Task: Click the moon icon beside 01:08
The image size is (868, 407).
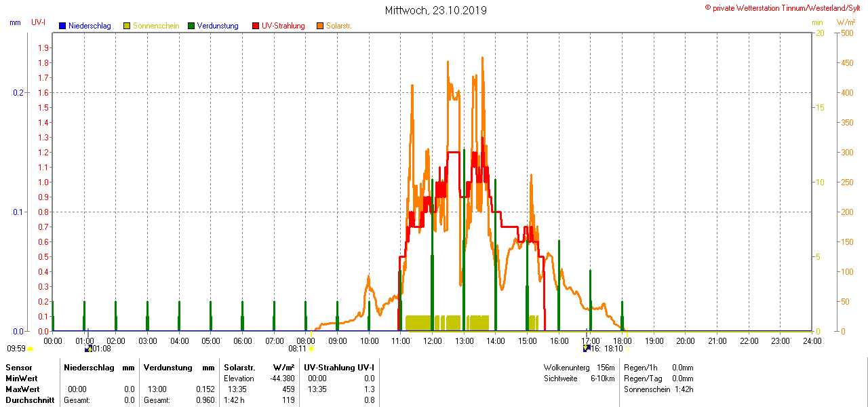Action: click(x=88, y=349)
